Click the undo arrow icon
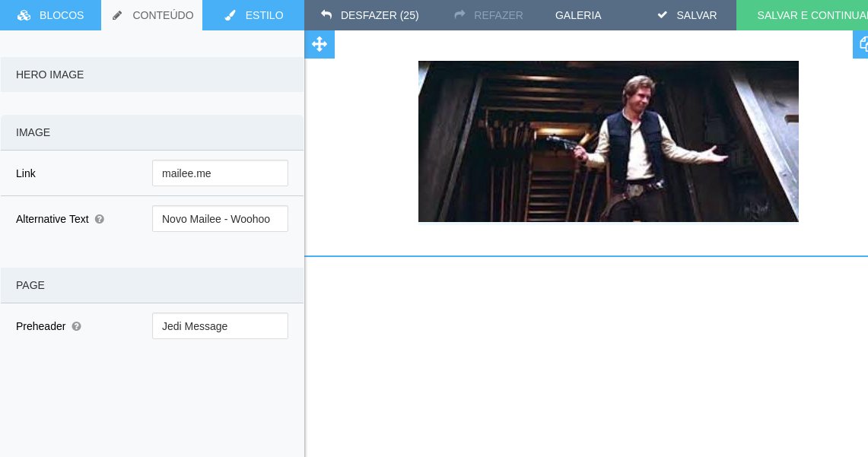The height and width of the screenshot is (457, 868). click(326, 15)
